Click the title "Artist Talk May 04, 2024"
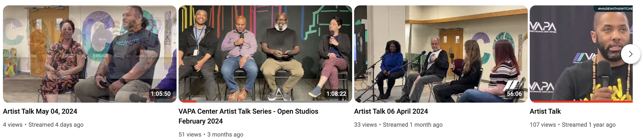Viewport: 644px width, 138px height. (40, 111)
